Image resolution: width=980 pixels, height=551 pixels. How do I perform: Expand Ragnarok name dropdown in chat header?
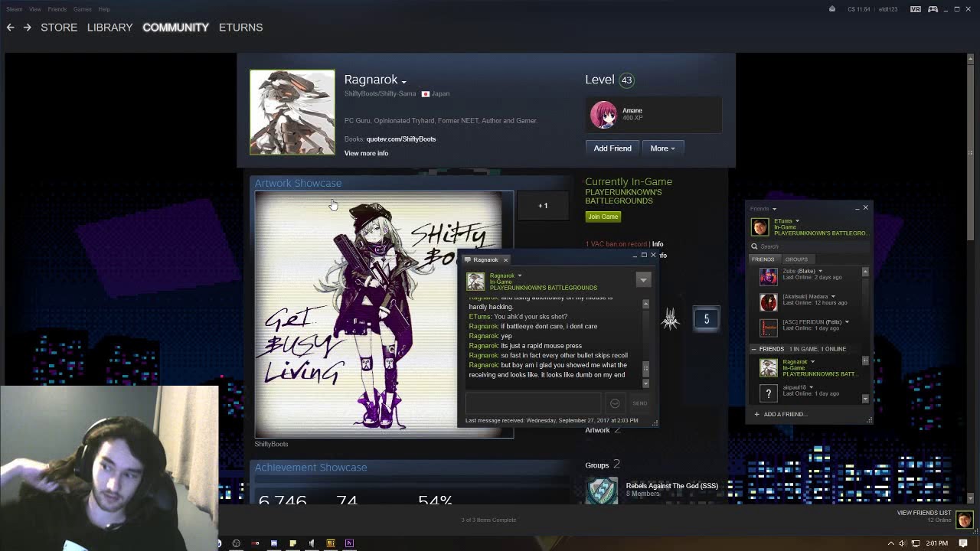[519, 275]
